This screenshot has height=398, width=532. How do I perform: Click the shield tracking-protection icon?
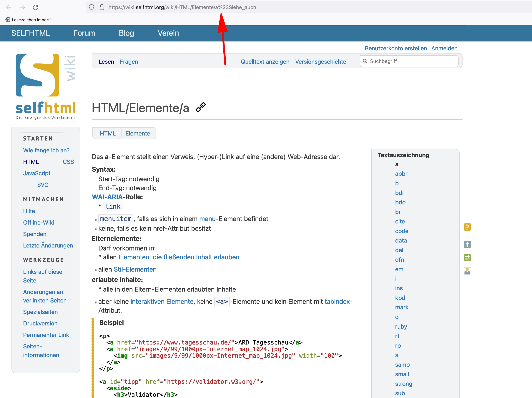coord(91,7)
